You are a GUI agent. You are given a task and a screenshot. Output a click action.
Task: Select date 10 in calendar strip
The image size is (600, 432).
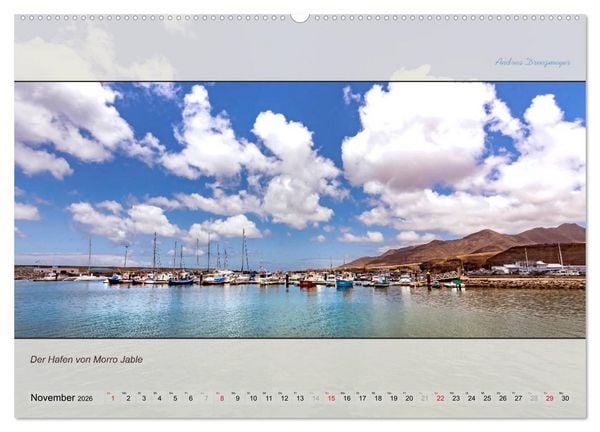[253, 398]
